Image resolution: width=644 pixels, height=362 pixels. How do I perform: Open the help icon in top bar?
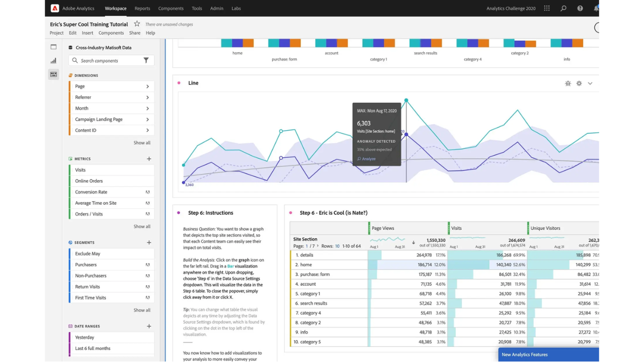click(580, 8)
